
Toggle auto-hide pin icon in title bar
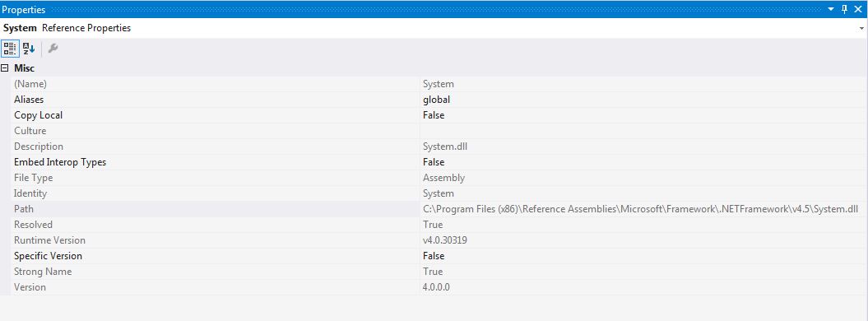tap(844, 9)
